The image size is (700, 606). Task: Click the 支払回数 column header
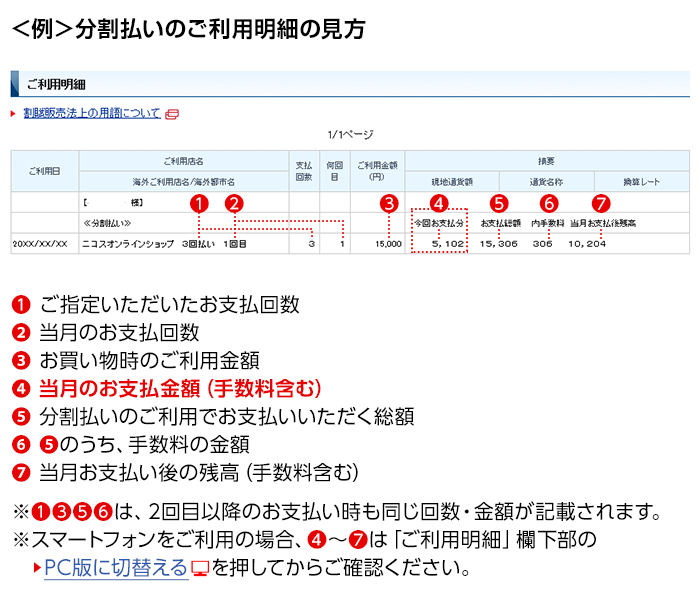coord(304,171)
